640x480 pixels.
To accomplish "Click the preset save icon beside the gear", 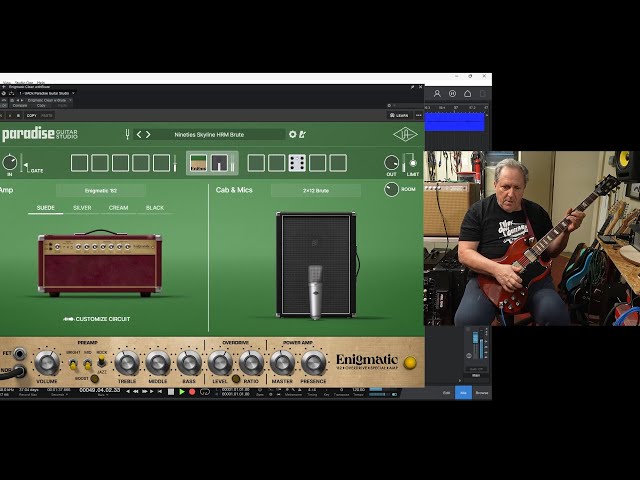I will pyautogui.click(x=302, y=134).
